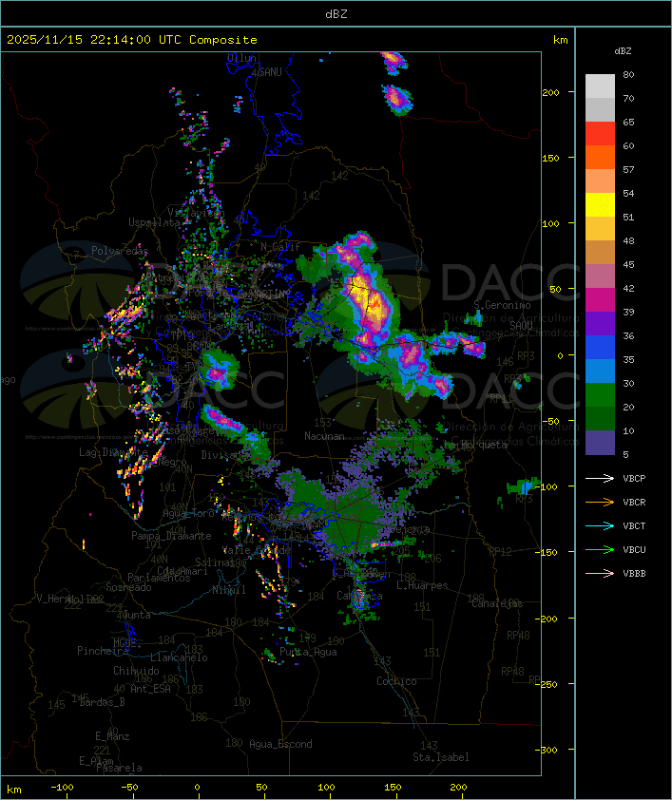Screen dimensions: 672x800
Task: Click the Nacunan place label
Action: pyautogui.click(x=324, y=436)
